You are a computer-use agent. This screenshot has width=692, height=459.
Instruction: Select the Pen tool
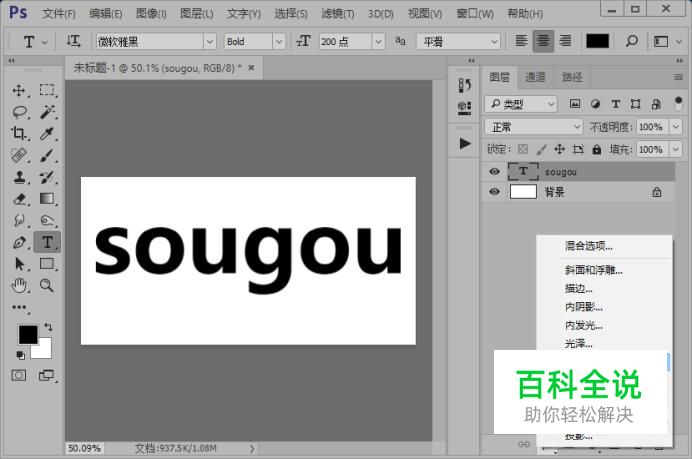(19, 242)
